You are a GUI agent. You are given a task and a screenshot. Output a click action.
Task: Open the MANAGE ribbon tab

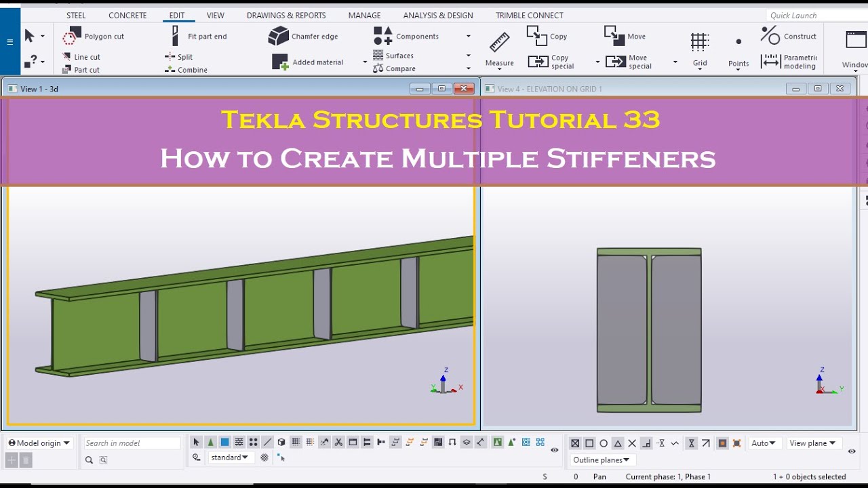(365, 15)
